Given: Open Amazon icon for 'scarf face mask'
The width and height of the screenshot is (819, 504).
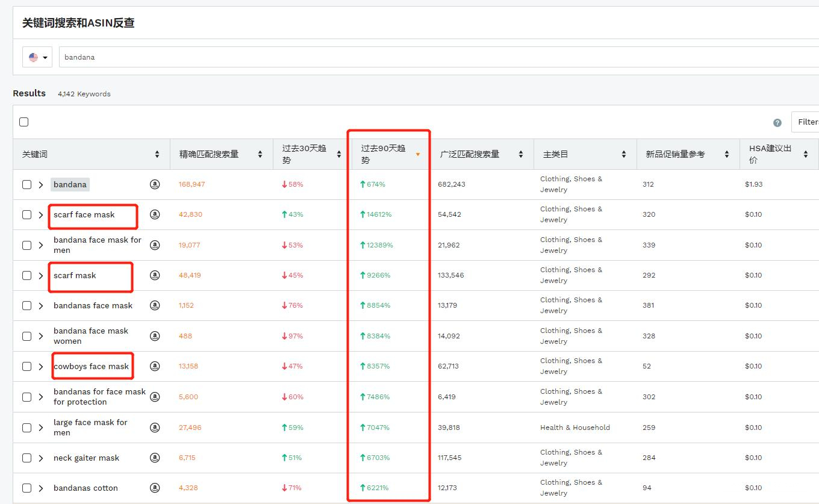Looking at the screenshot, I should pos(155,214).
